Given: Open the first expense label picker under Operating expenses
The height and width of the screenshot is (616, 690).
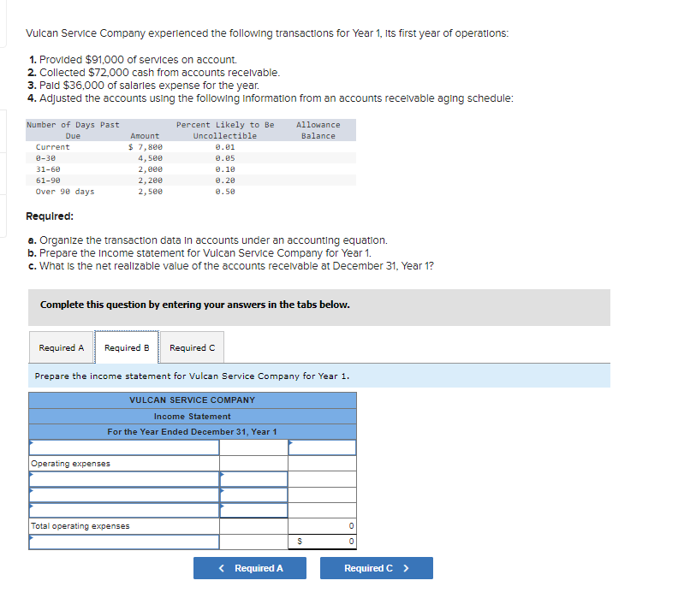Looking at the screenshot, I should 120,478.
